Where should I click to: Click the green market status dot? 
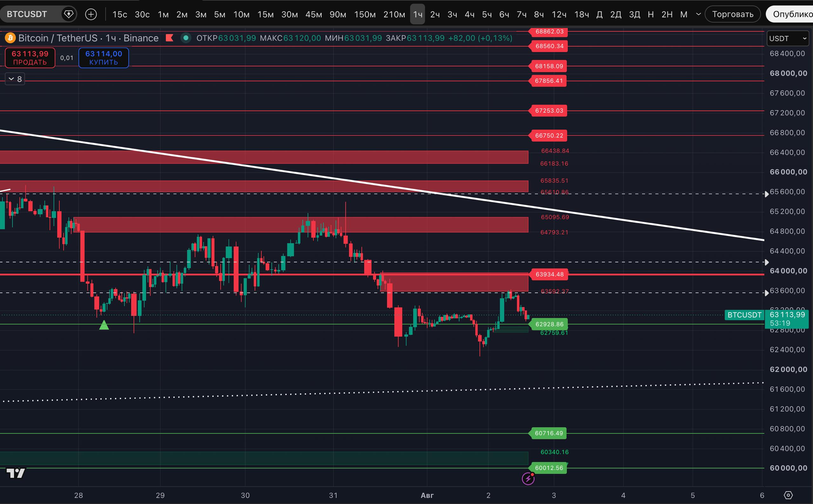[186, 38]
